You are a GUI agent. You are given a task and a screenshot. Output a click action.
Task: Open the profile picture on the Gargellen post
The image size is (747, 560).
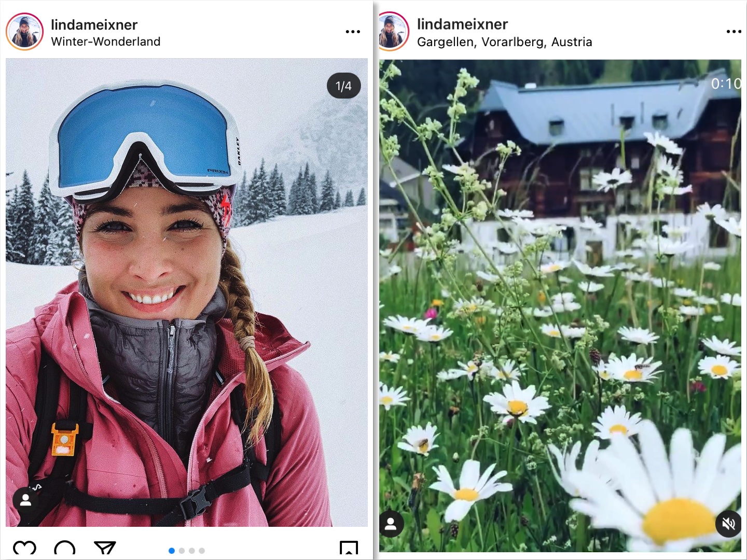[x=393, y=32]
